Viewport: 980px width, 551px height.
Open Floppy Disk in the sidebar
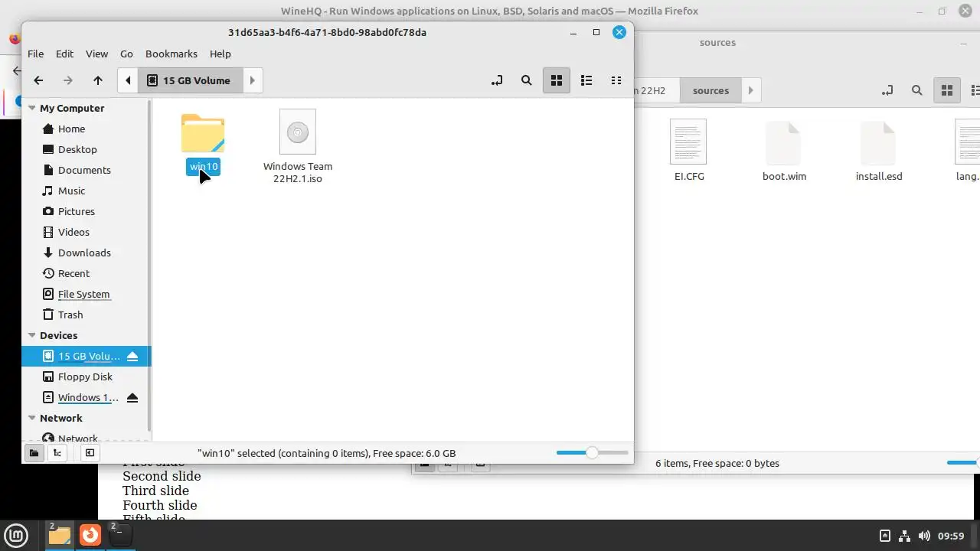[86, 377]
